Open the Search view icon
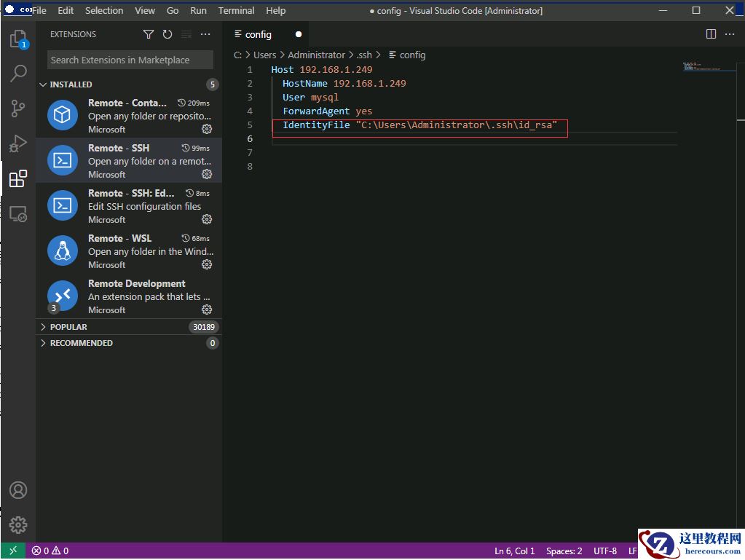This screenshot has width=745, height=560. [x=18, y=74]
